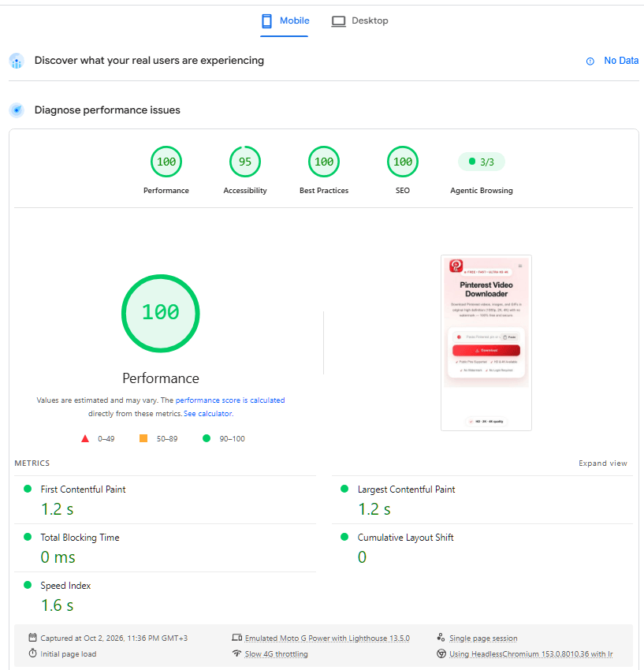Open Slow 4G throttling details
This screenshot has width=644, height=670.
click(x=276, y=653)
